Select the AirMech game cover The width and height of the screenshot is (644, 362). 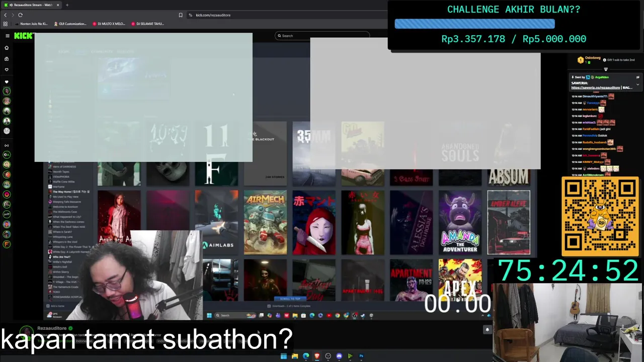tap(265, 222)
